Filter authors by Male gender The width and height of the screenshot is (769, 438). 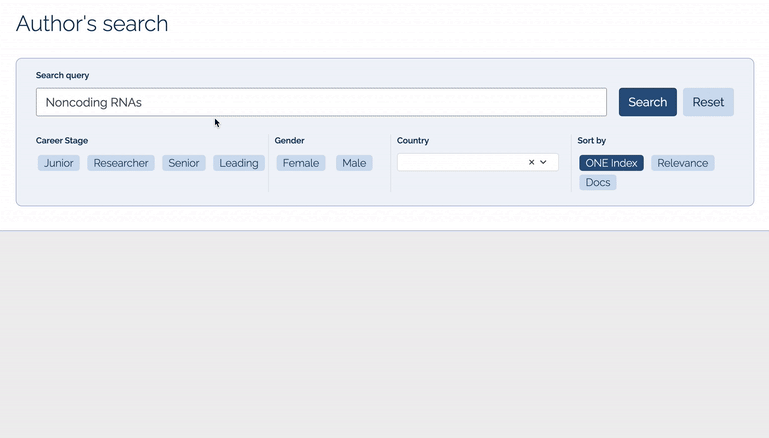pyautogui.click(x=354, y=163)
